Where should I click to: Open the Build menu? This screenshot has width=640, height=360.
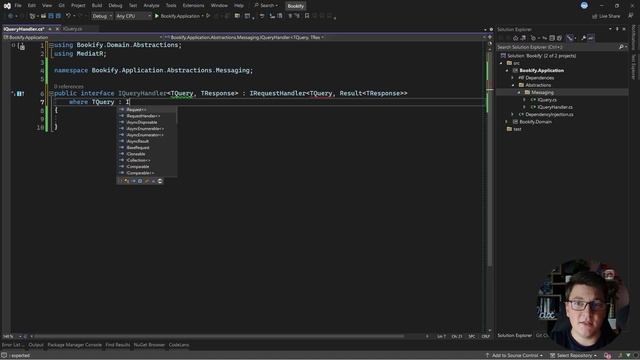coord(97,6)
